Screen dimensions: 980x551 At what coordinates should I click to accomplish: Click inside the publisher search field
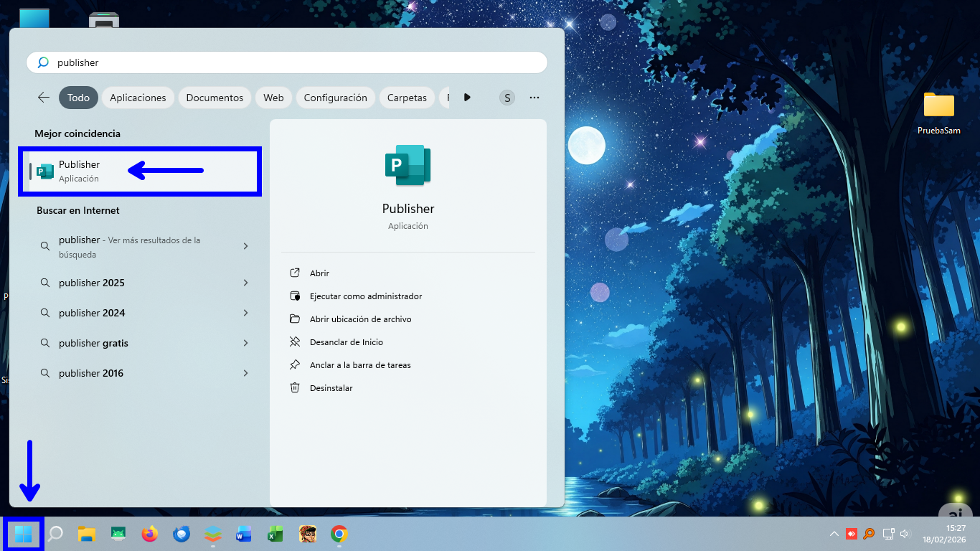[x=287, y=62]
